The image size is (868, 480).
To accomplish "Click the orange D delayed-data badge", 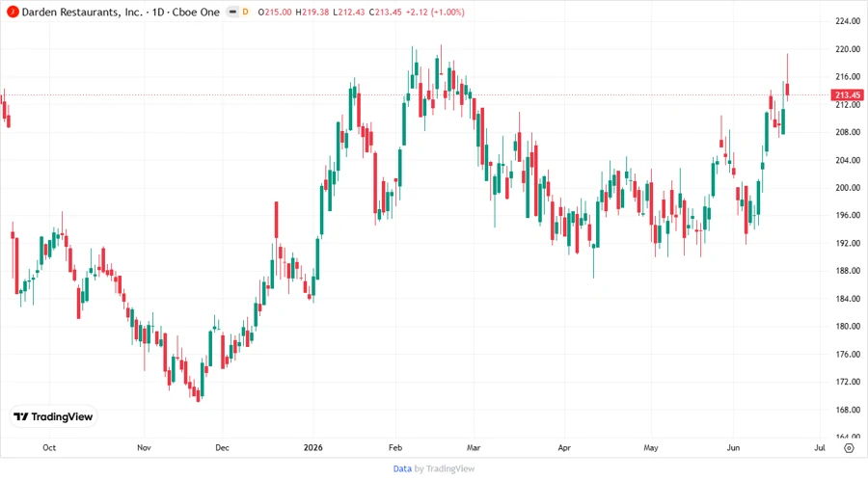I will click(x=246, y=12).
